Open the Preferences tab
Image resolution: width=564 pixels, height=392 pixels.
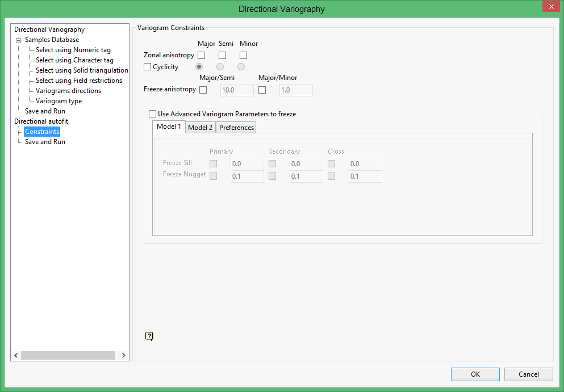[236, 128]
